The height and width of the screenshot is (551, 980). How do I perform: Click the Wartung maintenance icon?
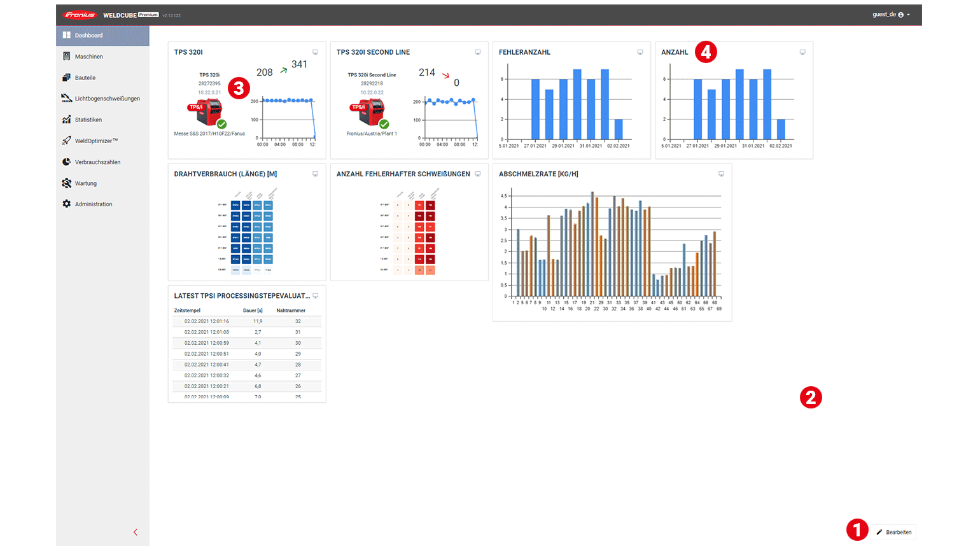point(66,183)
